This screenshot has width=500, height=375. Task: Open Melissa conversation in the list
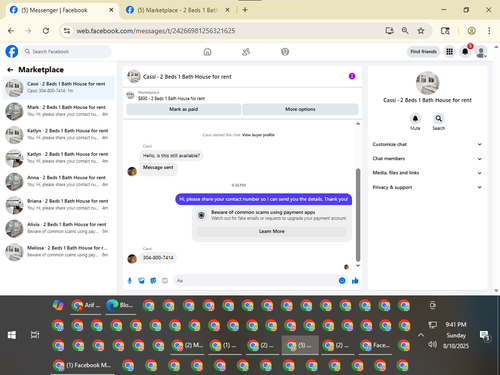point(59,252)
